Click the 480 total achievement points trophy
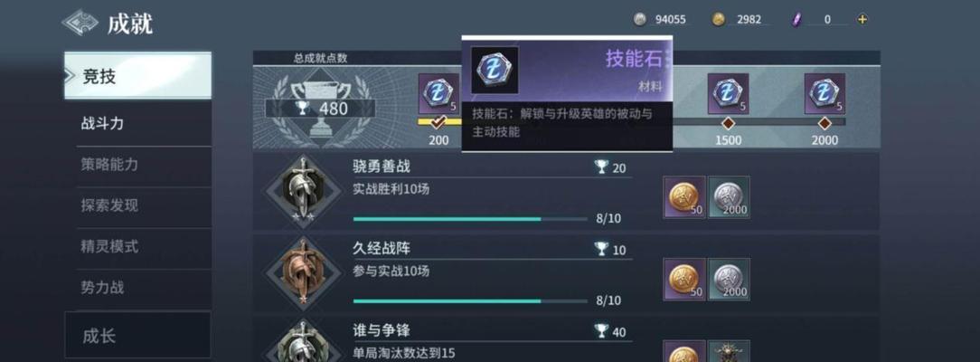This screenshot has width=980, height=362. coord(320,108)
